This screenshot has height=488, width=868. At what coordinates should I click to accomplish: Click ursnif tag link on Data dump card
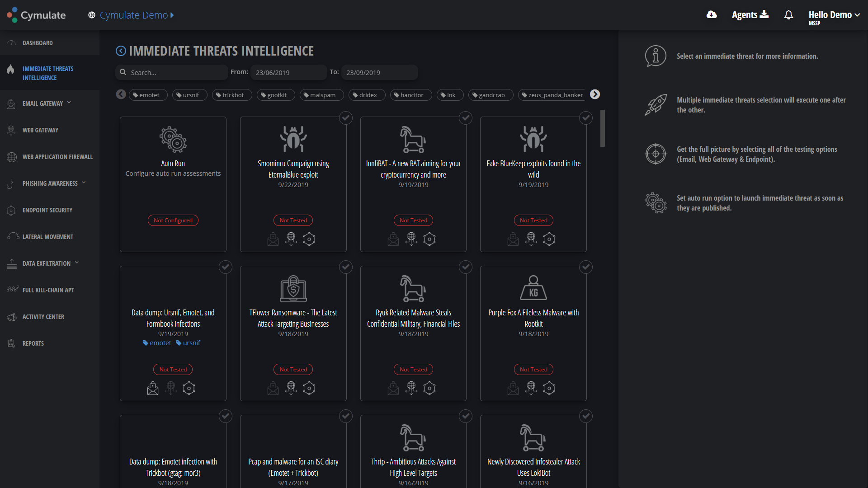point(188,343)
